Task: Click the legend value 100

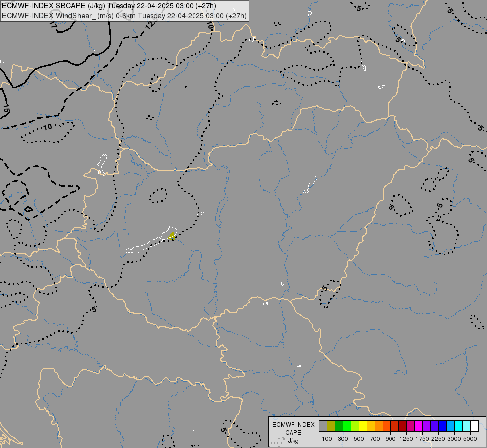Action: click(x=327, y=439)
